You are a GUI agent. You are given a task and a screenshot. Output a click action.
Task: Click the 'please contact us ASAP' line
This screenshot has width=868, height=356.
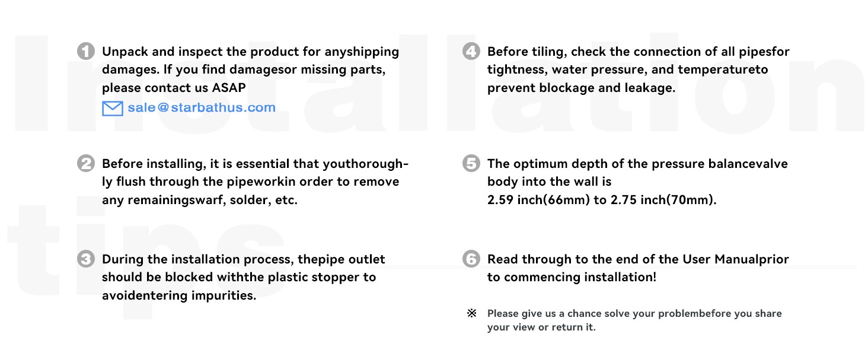coord(174,88)
